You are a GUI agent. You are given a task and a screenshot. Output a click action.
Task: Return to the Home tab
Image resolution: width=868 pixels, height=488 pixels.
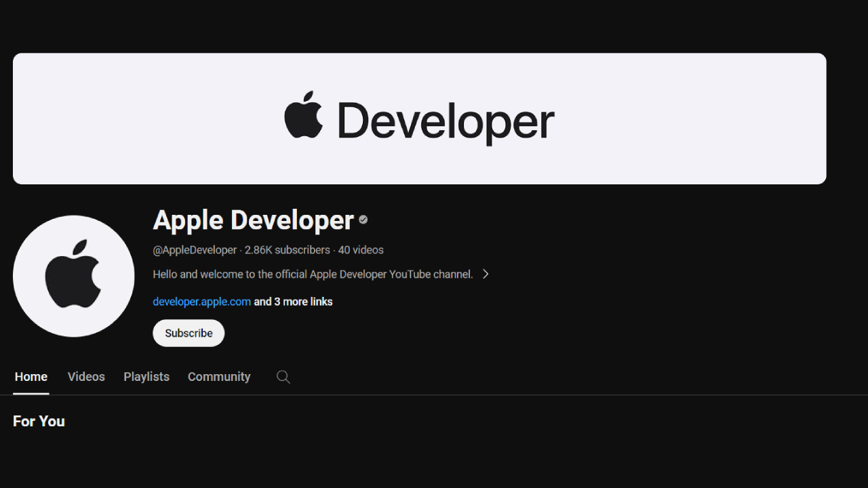[x=31, y=376]
